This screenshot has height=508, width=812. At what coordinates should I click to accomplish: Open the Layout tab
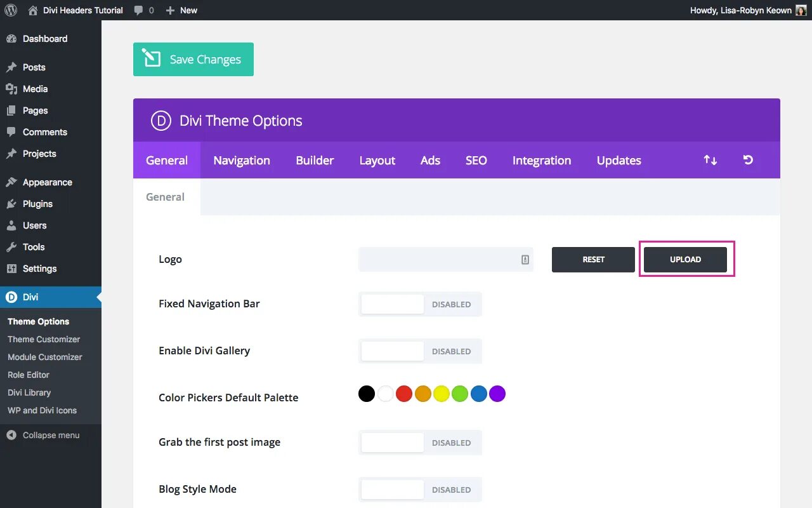tap(377, 160)
